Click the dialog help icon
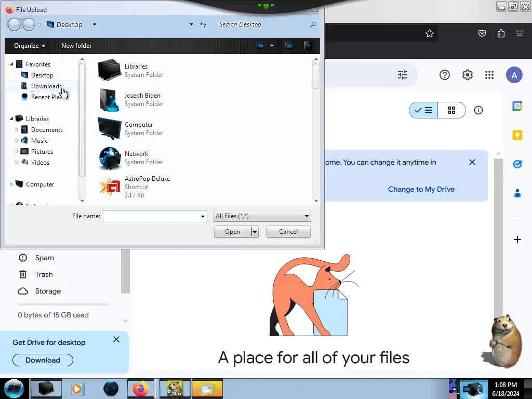532x399 pixels. pos(308,46)
